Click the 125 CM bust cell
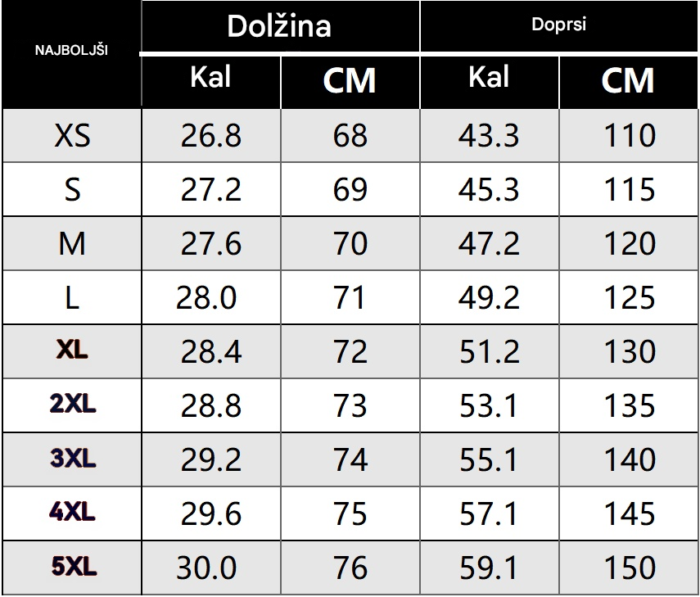This screenshot has height=597, width=700. 629,297
